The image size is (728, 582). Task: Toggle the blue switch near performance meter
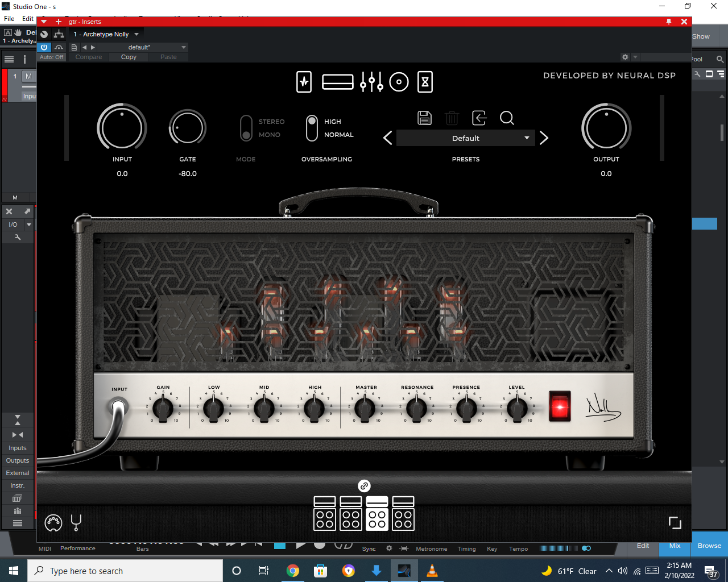coord(586,548)
